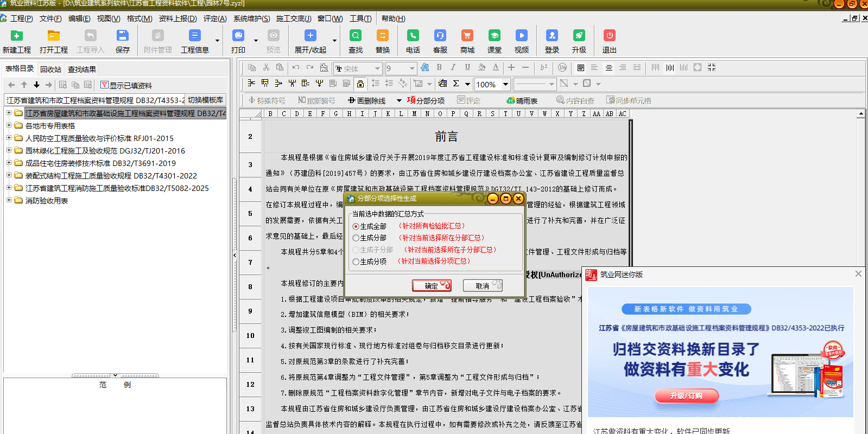Viewport: 868px width, 434px height.
Task: Save project using 保存 icon
Action: 123,36
